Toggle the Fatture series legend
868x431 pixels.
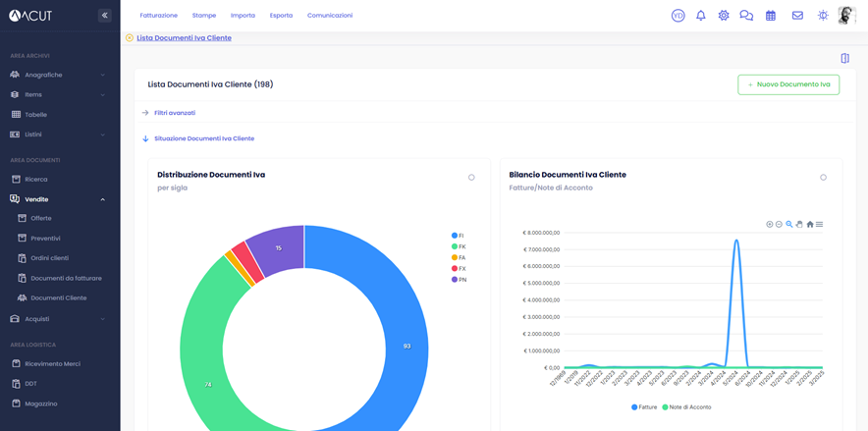coord(644,406)
